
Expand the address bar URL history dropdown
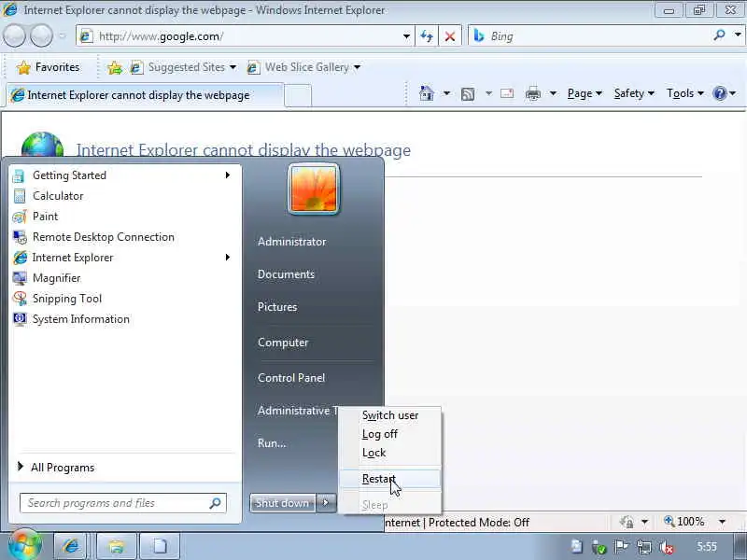tap(406, 36)
